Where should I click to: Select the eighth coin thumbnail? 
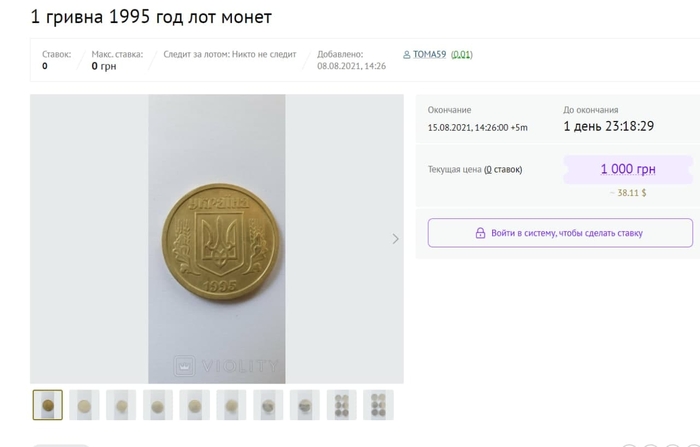305,405
